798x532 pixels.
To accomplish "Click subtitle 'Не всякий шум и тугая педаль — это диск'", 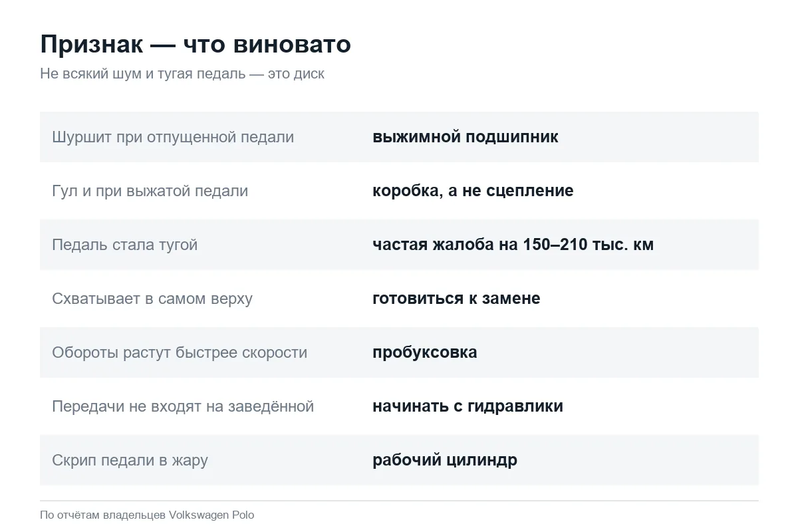I will pyautogui.click(x=182, y=74).
